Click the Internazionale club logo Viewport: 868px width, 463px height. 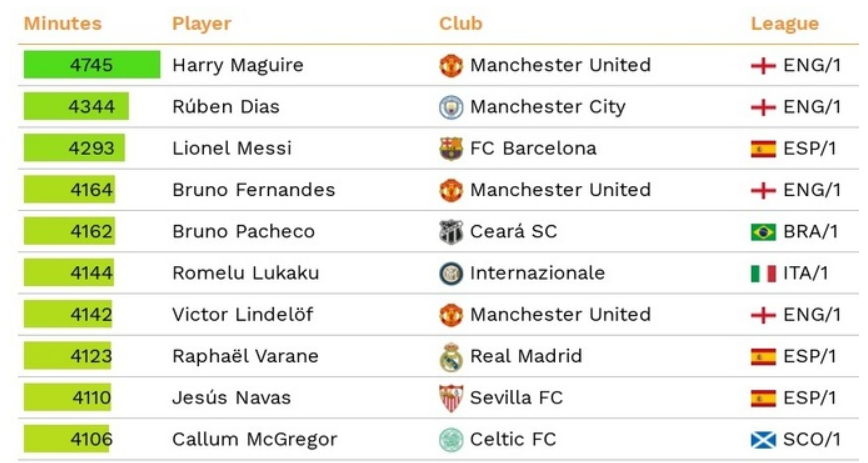pyautogui.click(x=451, y=273)
